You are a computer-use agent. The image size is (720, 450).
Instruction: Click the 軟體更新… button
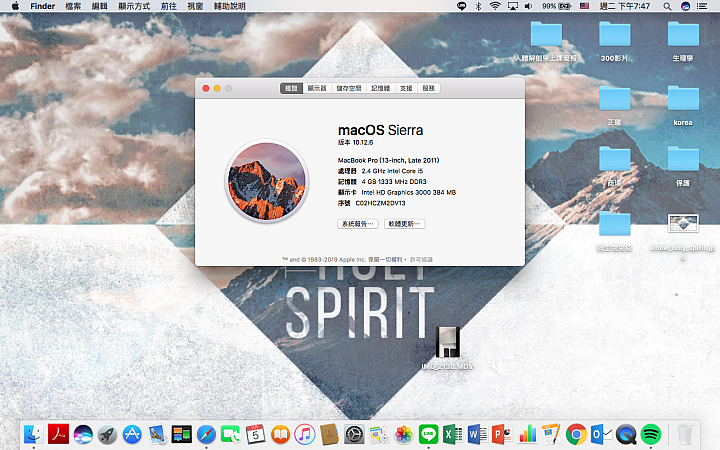(405, 224)
